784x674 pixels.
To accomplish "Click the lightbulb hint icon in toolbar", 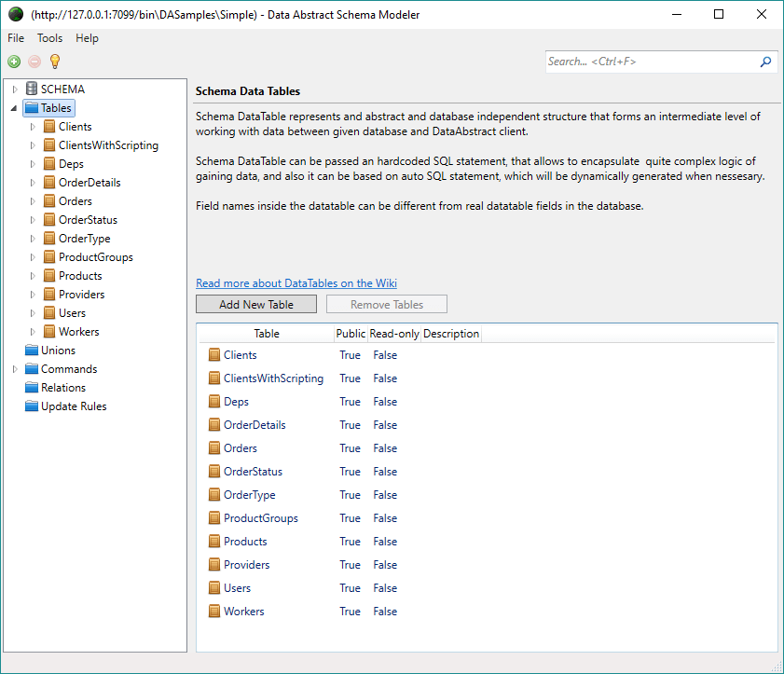I will (55, 61).
